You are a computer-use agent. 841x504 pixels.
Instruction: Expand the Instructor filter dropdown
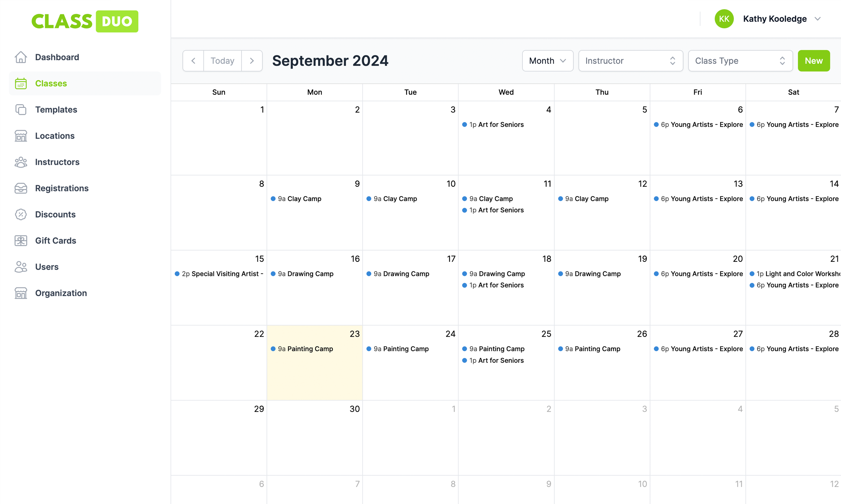[x=629, y=60]
